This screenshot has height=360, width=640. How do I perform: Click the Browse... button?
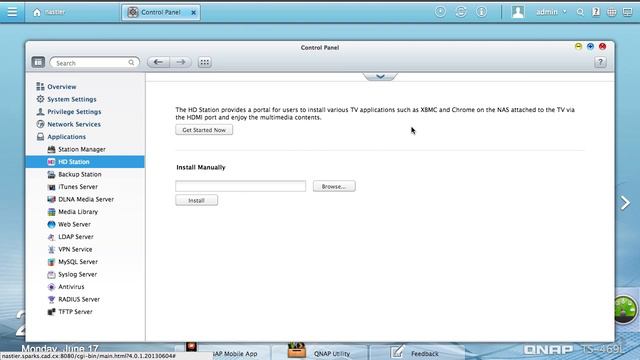[334, 186]
